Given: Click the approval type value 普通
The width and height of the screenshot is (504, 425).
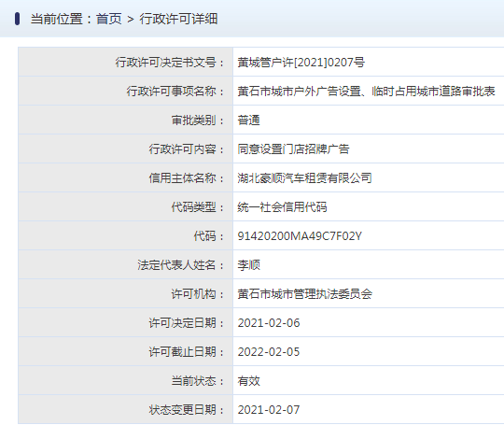Looking at the screenshot, I should click(x=248, y=120).
